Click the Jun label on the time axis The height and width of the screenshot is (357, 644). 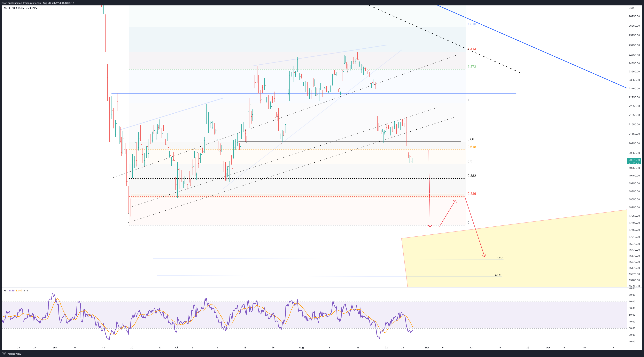(x=55, y=347)
